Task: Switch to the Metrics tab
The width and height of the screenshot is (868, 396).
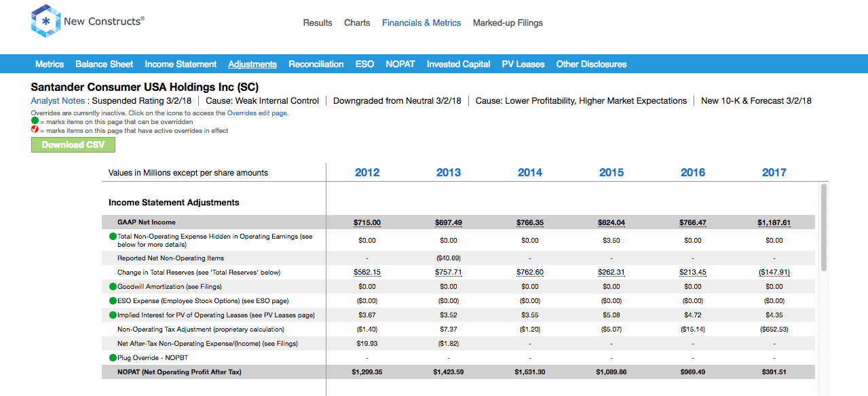Action: (x=50, y=64)
